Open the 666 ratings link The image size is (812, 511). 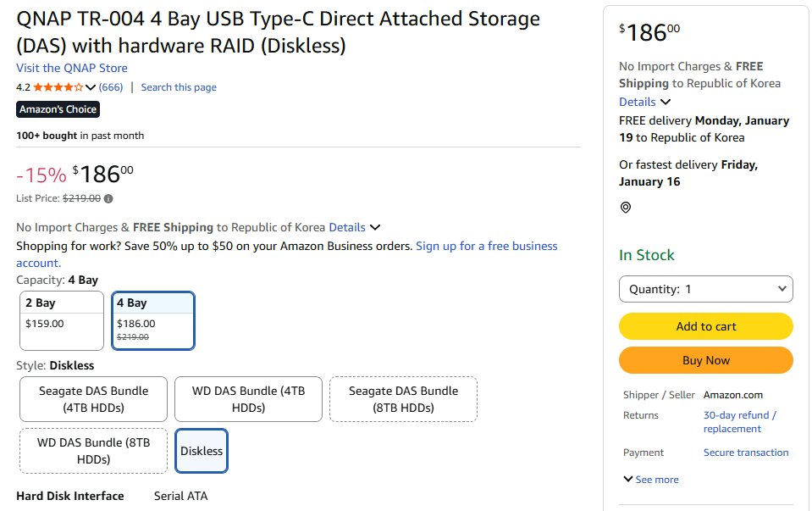(x=111, y=87)
